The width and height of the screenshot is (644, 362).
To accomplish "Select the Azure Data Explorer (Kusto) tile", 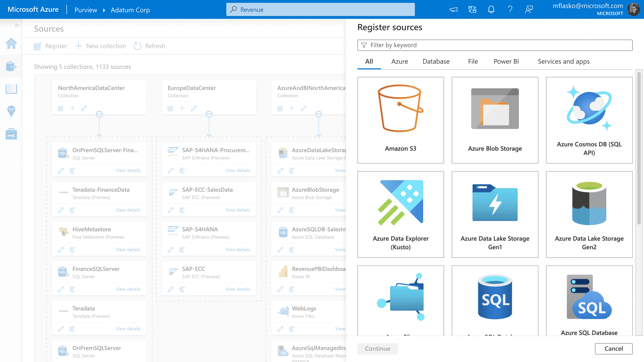I will tap(400, 214).
